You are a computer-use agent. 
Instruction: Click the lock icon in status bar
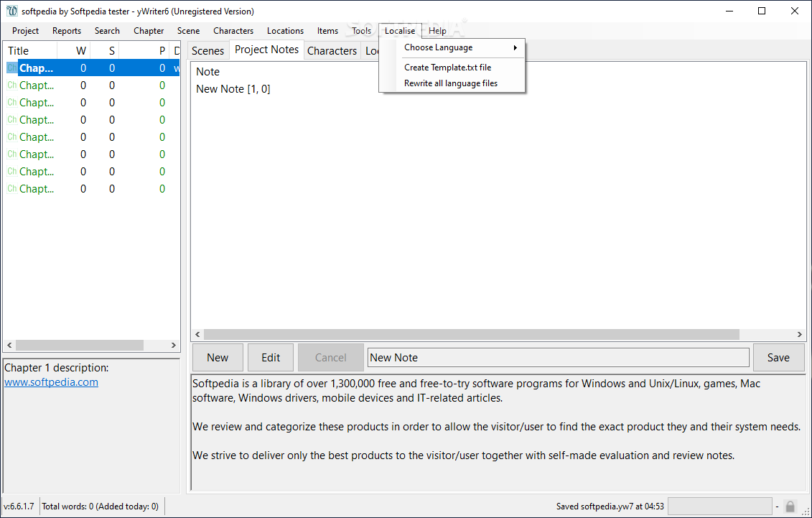(x=790, y=506)
